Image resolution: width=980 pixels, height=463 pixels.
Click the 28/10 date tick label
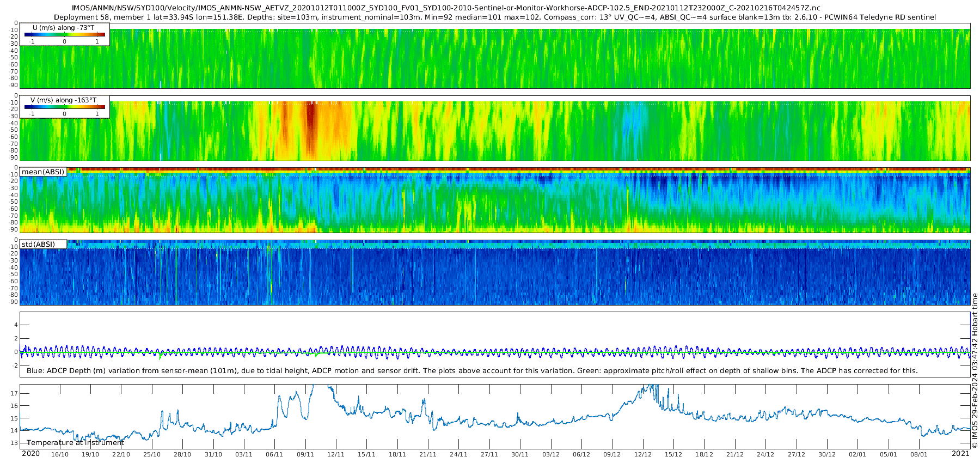click(x=182, y=454)
